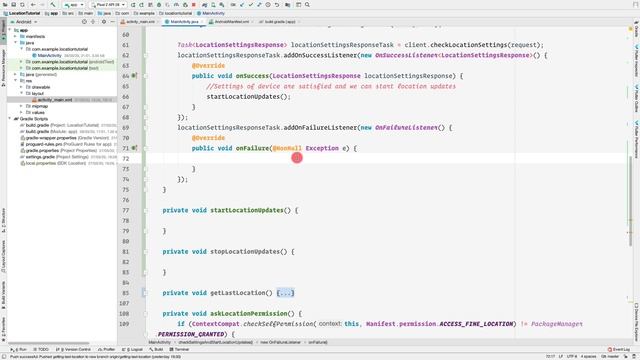The width and height of the screenshot is (640, 360).
Task: Select LocationTutorial in the breadcrumb bar
Action: (x=22, y=13)
